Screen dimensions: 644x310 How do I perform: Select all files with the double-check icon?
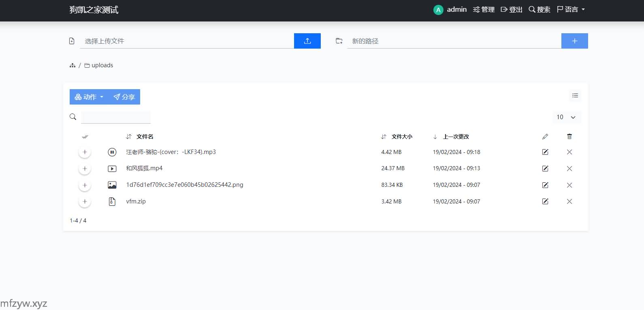coord(85,137)
